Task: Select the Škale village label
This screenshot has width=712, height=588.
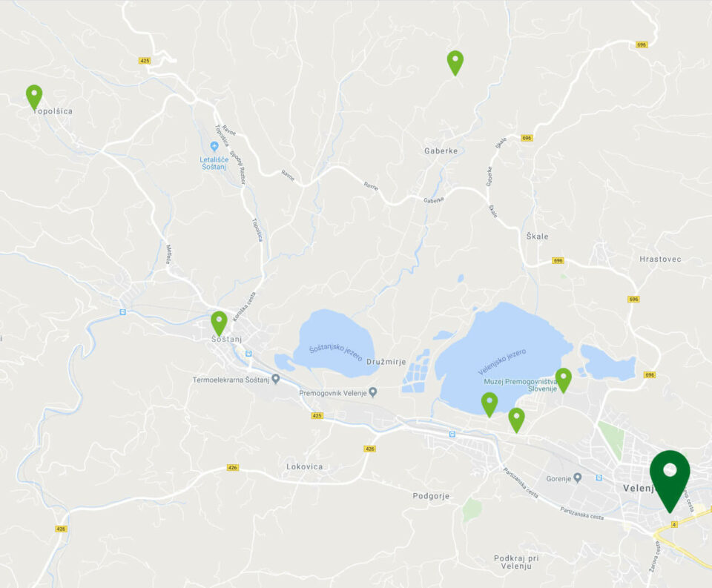Action: [537, 236]
